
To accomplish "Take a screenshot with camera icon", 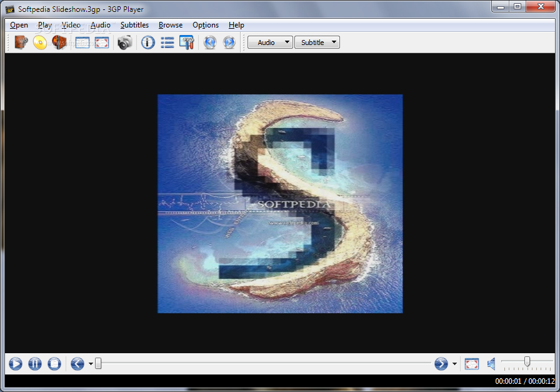I will pyautogui.click(x=124, y=43).
